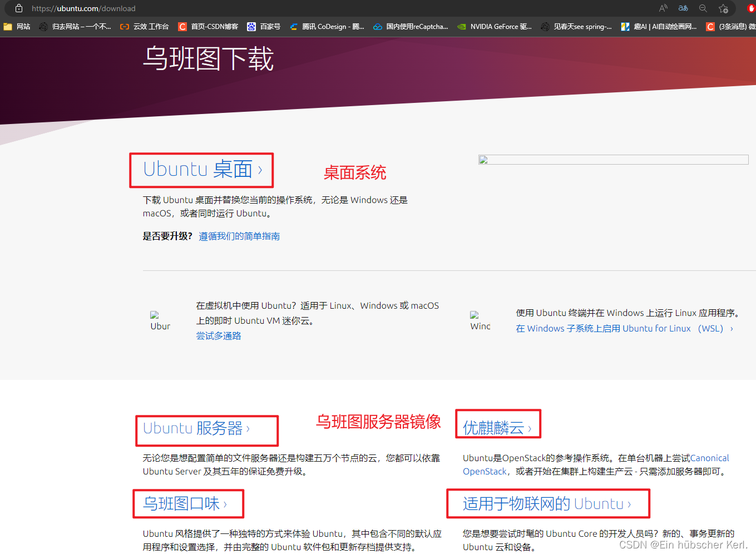Add page to favorites with star icon

pyautogui.click(x=723, y=8)
